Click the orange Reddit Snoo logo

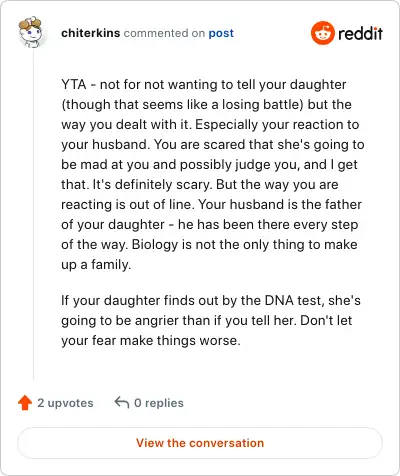322,33
